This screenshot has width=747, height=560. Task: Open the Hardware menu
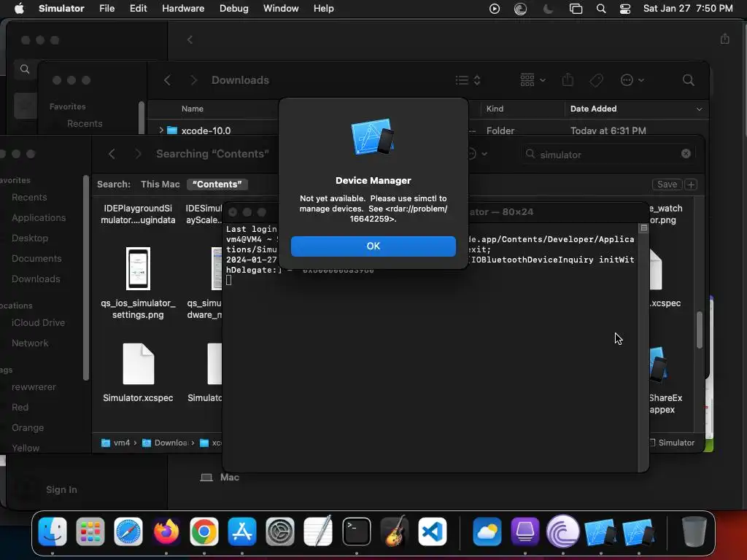pos(183,9)
